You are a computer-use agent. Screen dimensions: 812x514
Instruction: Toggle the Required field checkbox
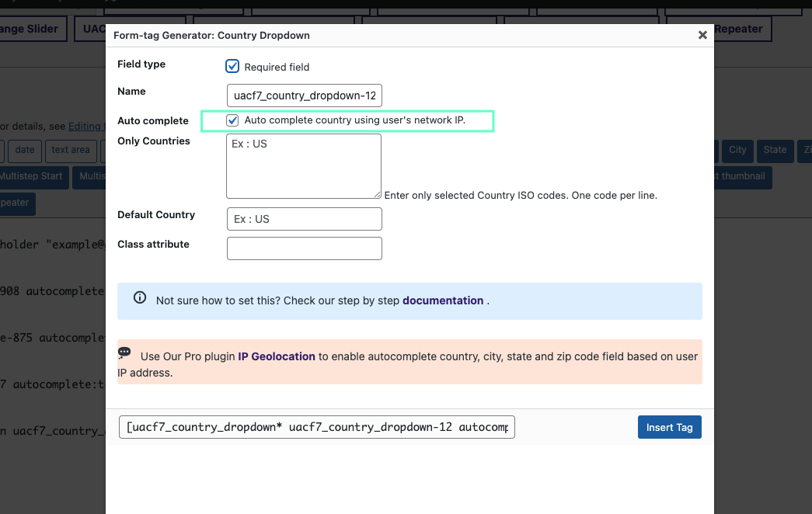(x=232, y=66)
